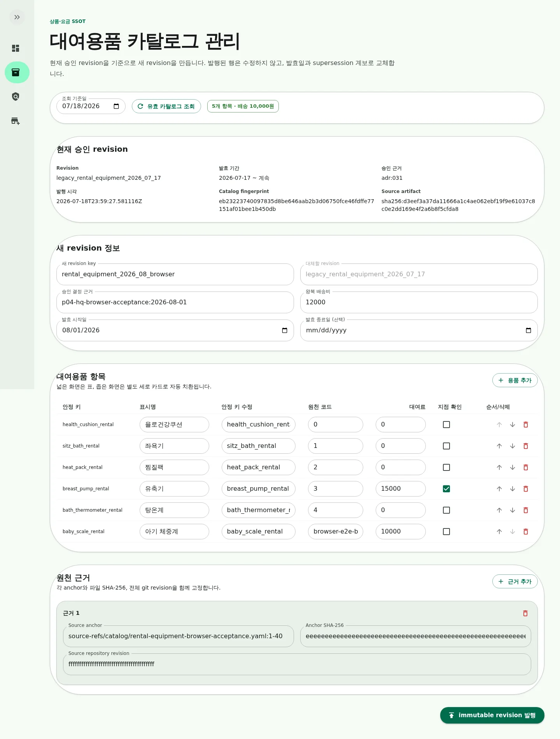The width and height of the screenshot is (560, 739).
Task: Move sitz_bath_rental row up
Action: coord(499,446)
